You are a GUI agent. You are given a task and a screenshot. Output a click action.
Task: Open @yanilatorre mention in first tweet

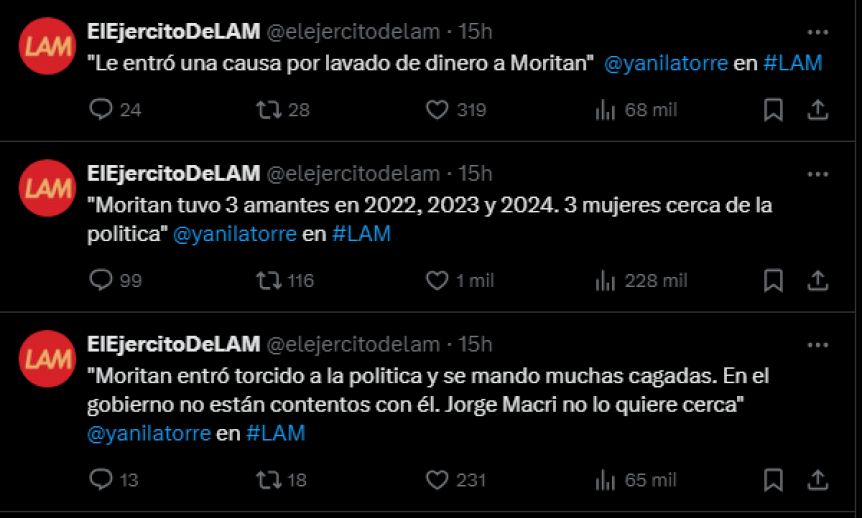coord(666,63)
